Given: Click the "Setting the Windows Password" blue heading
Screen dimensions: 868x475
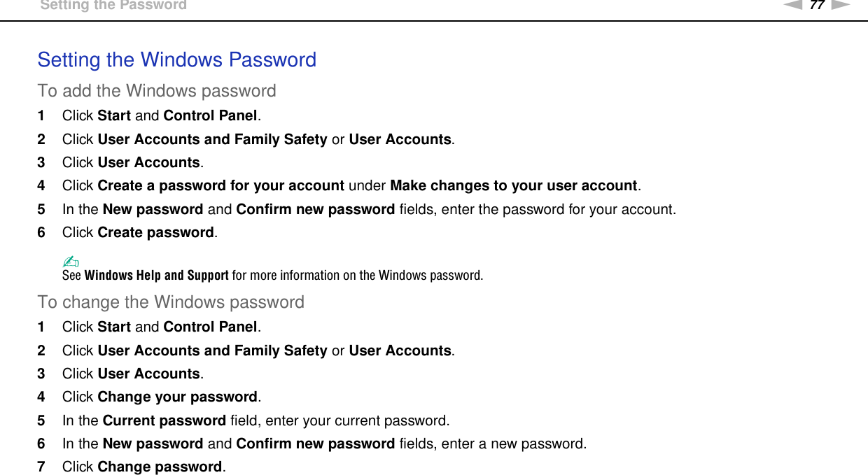Looking at the screenshot, I should click(x=176, y=60).
